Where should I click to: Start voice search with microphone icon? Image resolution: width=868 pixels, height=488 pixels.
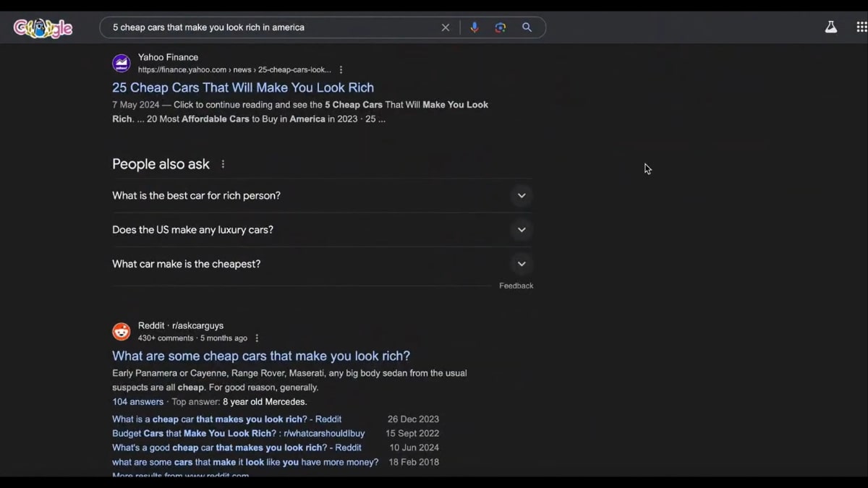pyautogui.click(x=475, y=27)
